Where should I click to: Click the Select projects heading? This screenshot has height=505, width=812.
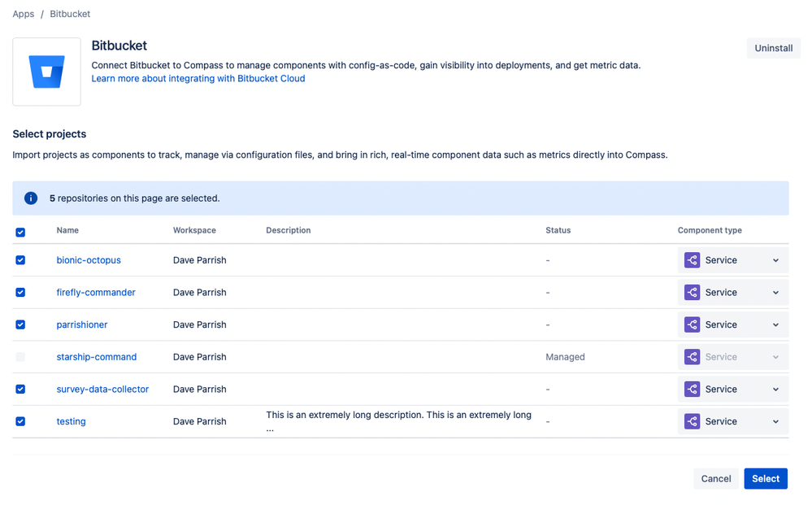coord(50,134)
